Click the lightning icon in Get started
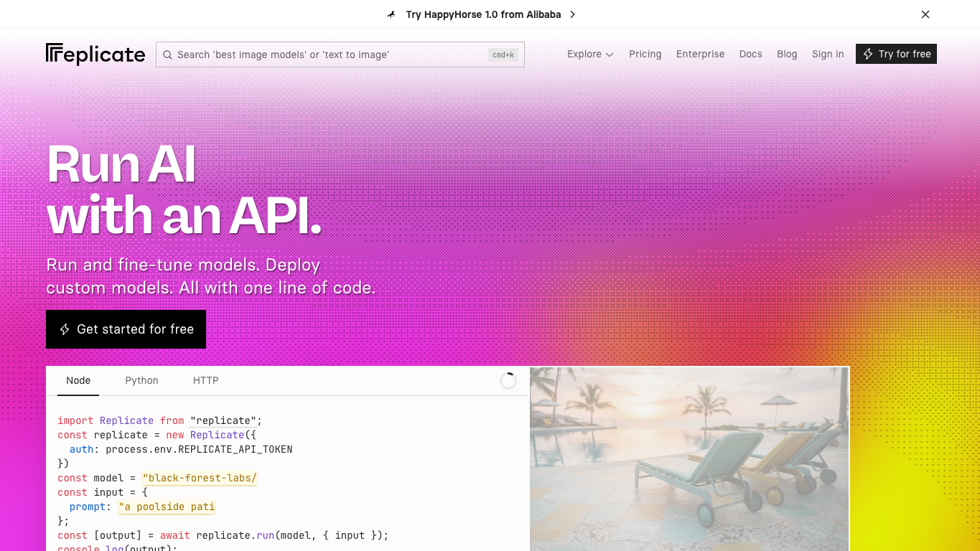This screenshot has height=551, width=980. 65,329
